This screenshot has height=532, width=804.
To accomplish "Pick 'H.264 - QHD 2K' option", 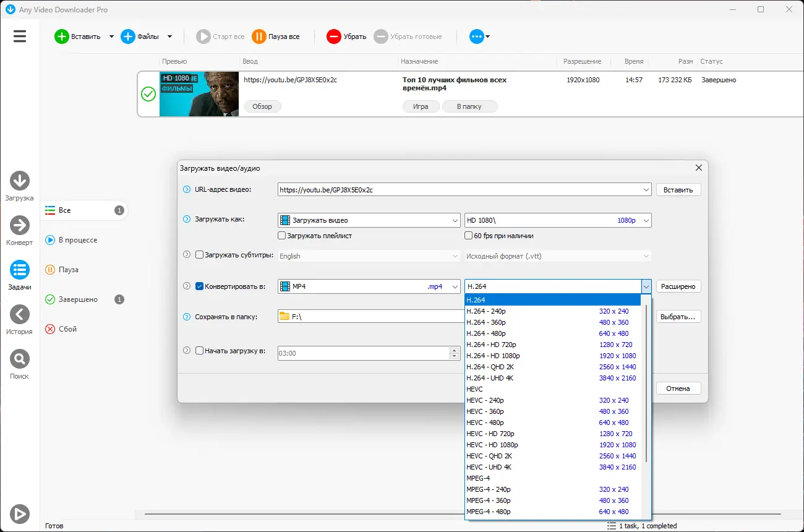I will (x=553, y=367).
